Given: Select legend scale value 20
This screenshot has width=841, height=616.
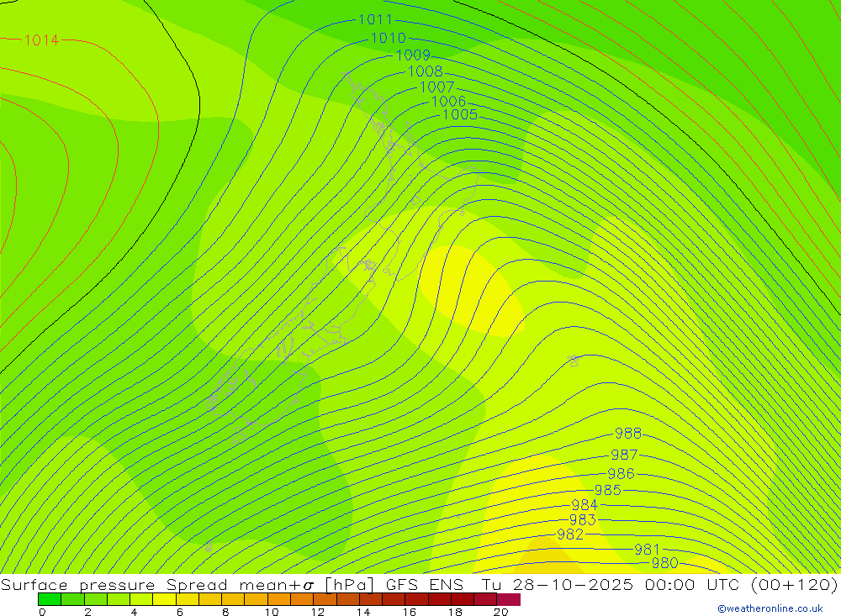Looking at the screenshot, I should pyautogui.click(x=501, y=612).
